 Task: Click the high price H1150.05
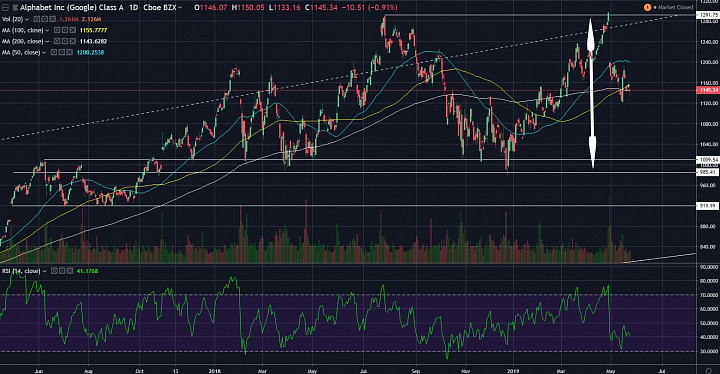click(x=248, y=8)
